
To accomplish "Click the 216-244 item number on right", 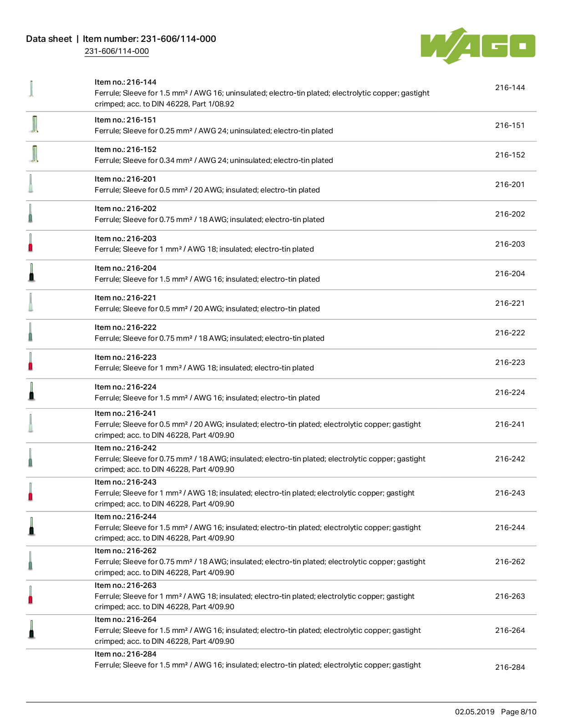I will (x=510, y=528).
